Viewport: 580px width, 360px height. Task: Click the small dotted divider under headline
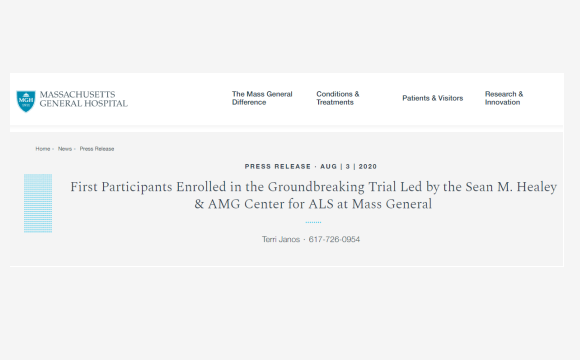point(313,222)
